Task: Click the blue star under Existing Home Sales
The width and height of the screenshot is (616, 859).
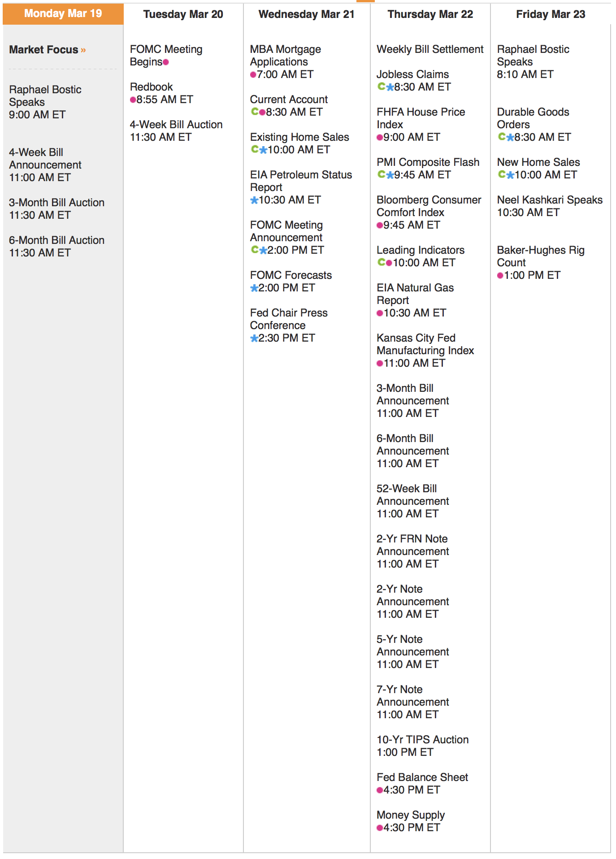Action: [x=263, y=150]
